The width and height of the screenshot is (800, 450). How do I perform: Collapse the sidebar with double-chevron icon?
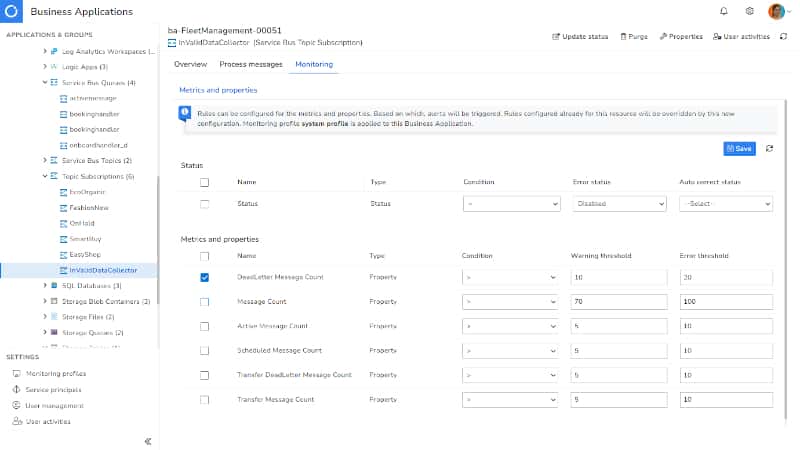[x=148, y=440]
